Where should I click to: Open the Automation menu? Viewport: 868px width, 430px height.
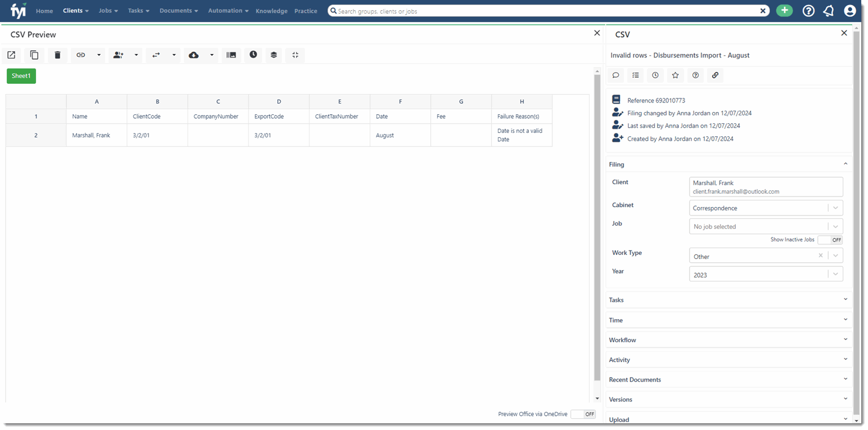coord(228,11)
